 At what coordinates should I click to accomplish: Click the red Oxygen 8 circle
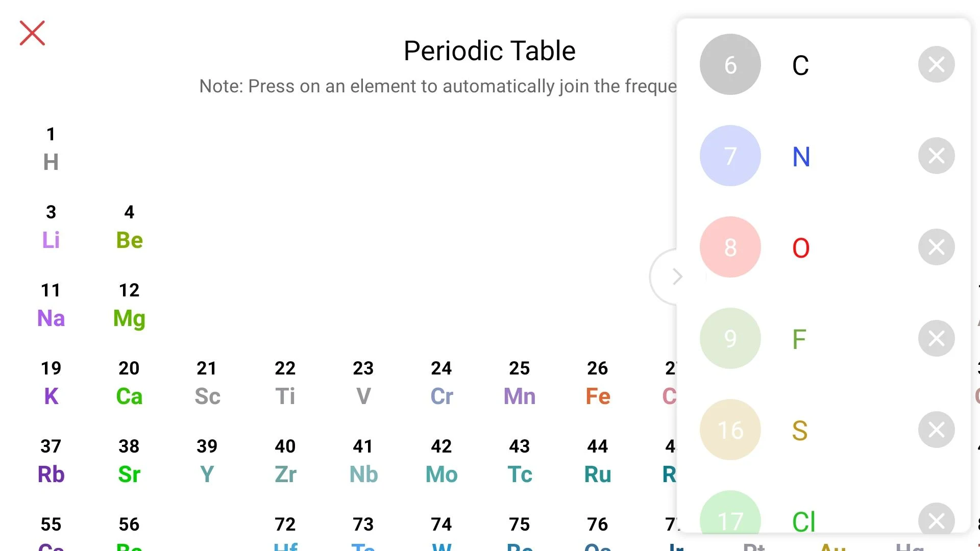(730, 247)
